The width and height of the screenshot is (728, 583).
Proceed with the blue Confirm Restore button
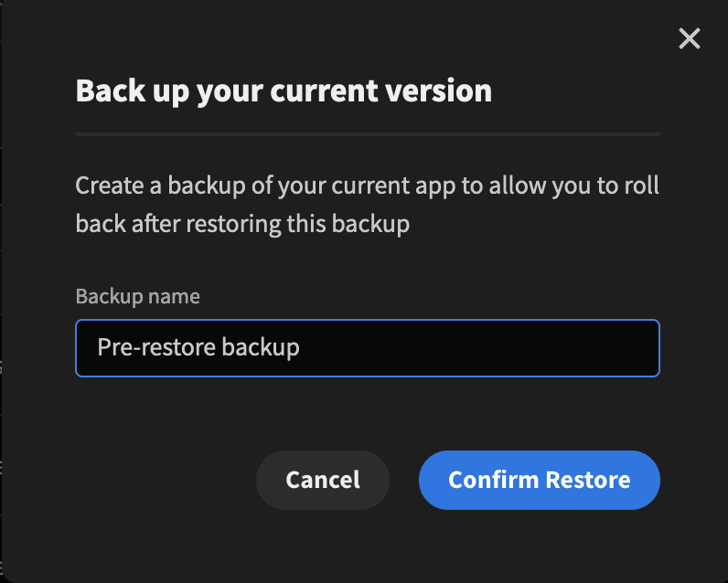point(539,480)
